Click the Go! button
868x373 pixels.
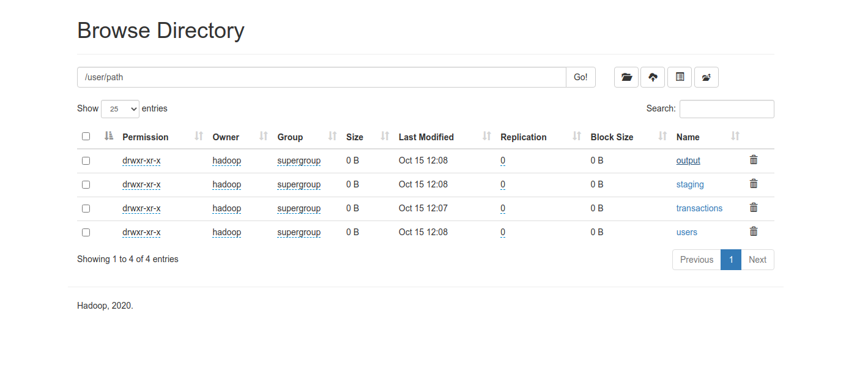point(581,77)
